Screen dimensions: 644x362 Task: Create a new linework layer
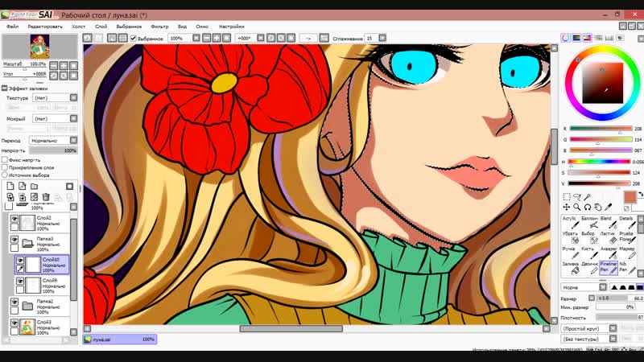(x=23, y=187)
